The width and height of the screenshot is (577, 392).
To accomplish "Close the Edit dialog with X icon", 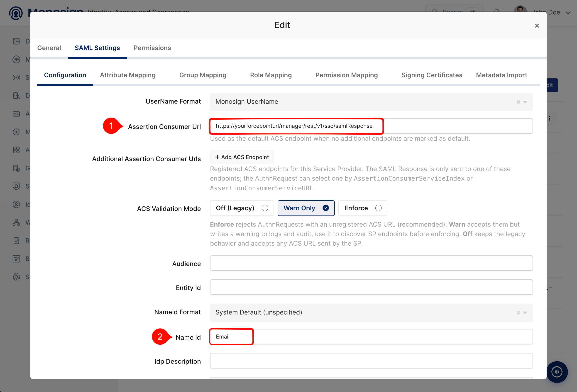I will tap(537, 26).
